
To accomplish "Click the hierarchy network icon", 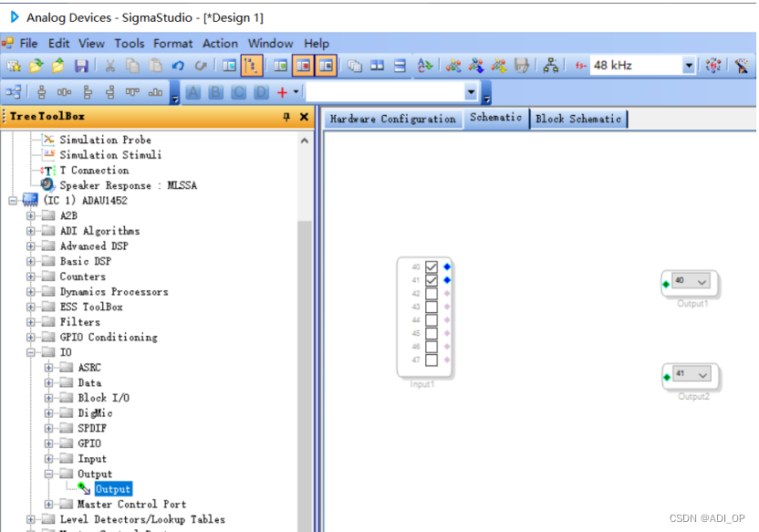I will 551,66.
